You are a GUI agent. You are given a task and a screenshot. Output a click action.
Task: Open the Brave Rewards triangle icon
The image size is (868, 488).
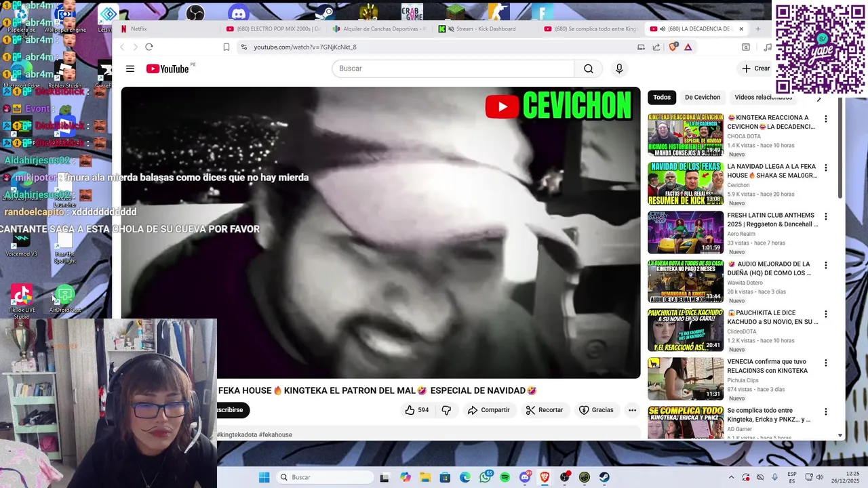(x=688, y=47)
